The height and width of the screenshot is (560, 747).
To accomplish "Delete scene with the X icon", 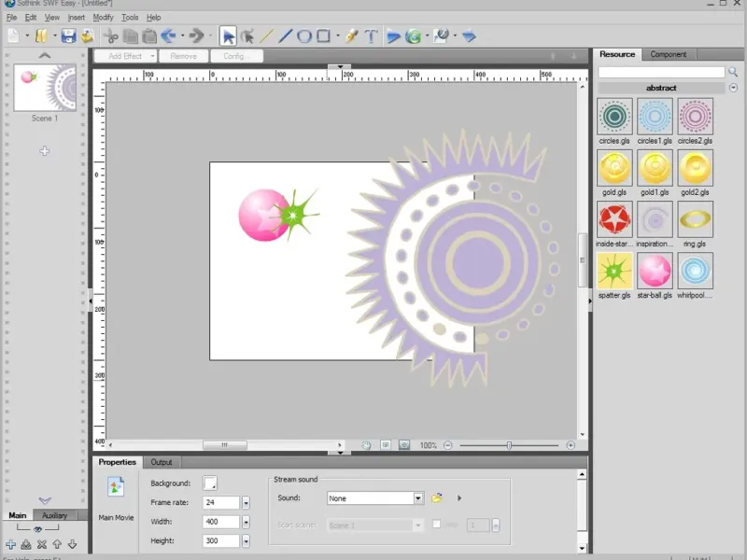I will (41, 544).
